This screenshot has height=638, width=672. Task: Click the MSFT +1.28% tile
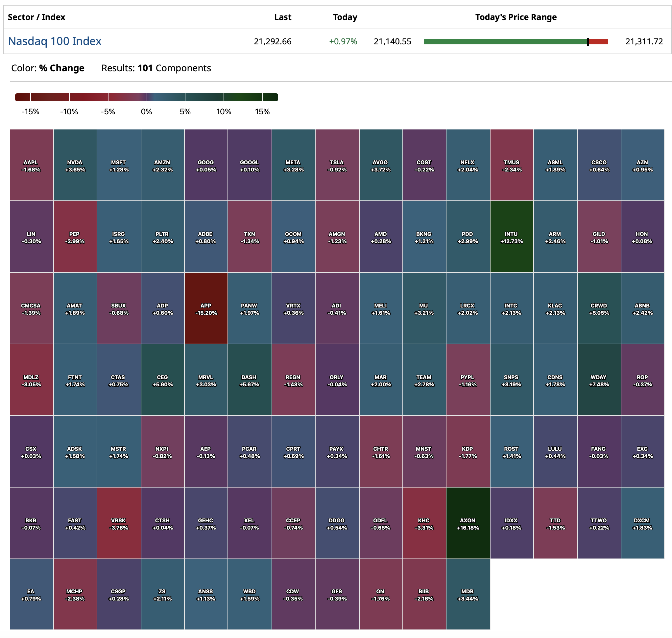(118, 165)
